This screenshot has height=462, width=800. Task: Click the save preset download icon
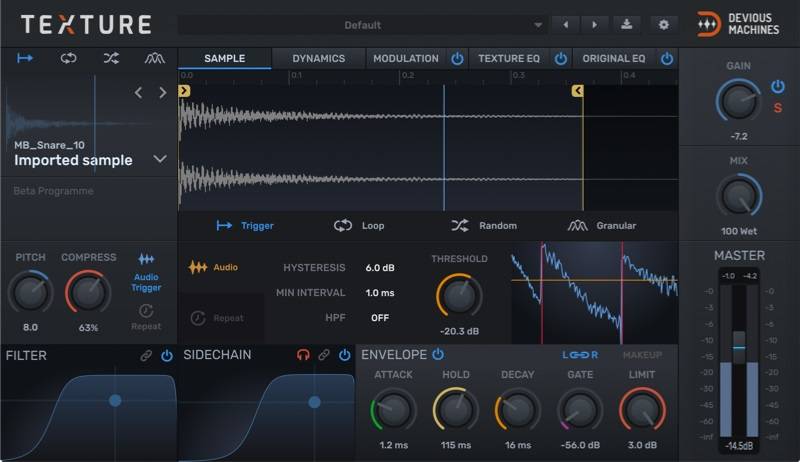coord(627,24)
